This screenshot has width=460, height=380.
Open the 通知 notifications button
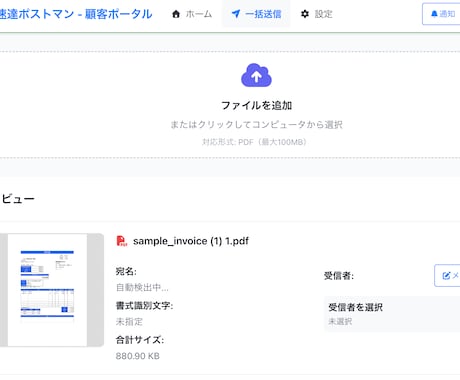(x=441, y=14)
